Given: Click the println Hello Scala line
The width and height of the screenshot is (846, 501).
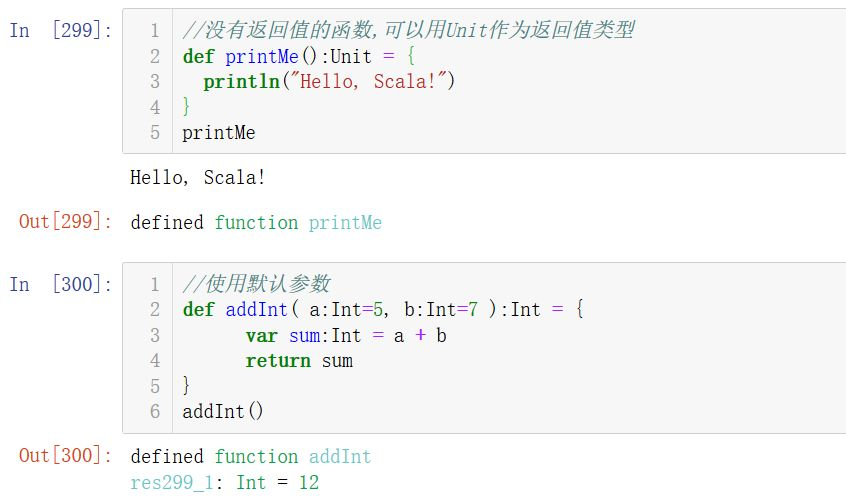Looking at the screenshot, I should coord(329,81).
